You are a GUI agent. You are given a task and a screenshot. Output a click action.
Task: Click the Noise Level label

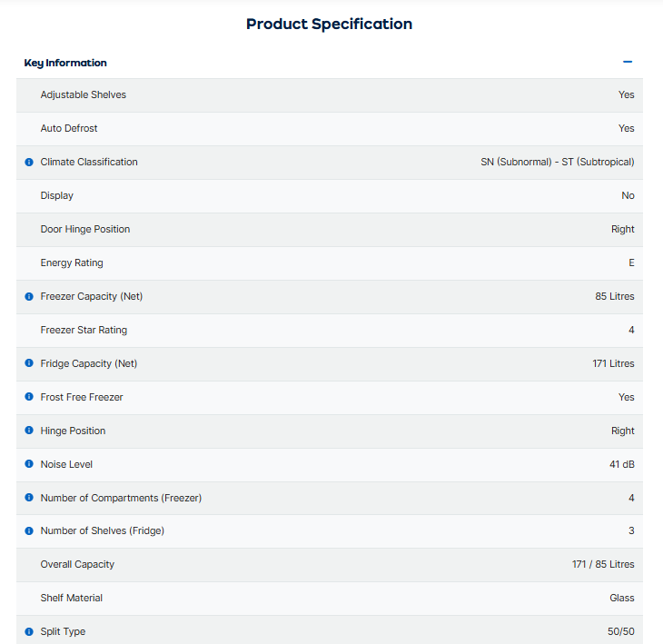point(66,464)
